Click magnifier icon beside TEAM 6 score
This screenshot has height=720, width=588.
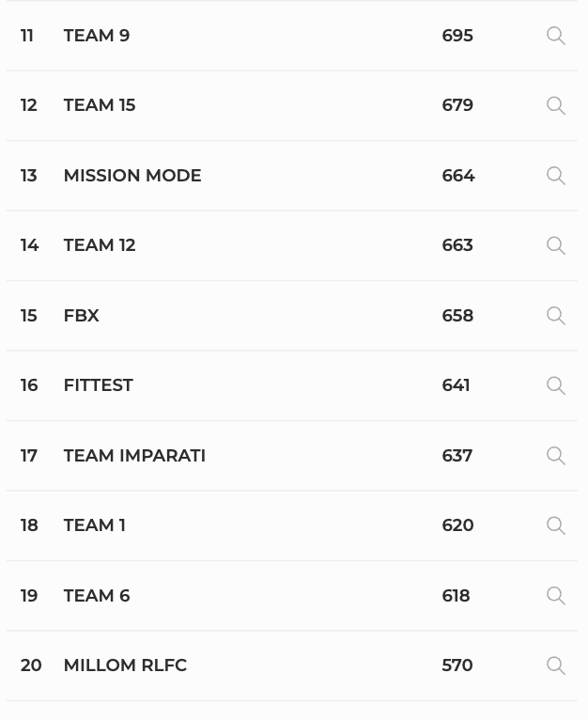coord(556,596)
